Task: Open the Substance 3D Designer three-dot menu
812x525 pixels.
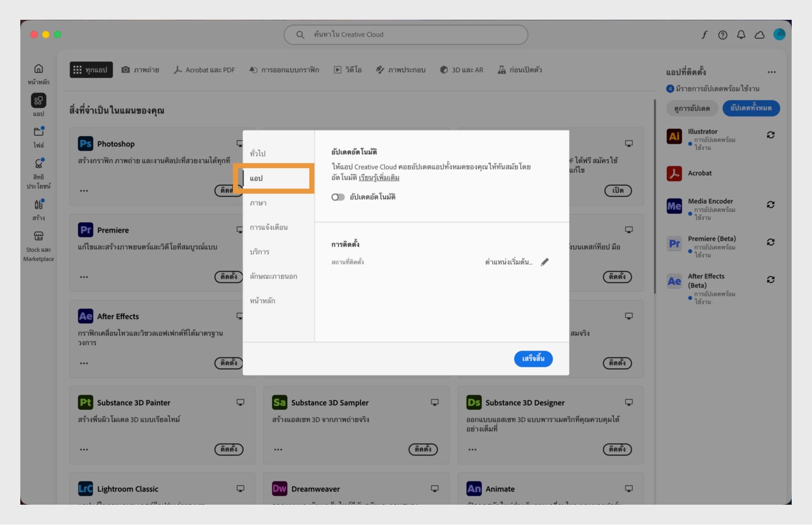Action: click(x=472, y=450)
